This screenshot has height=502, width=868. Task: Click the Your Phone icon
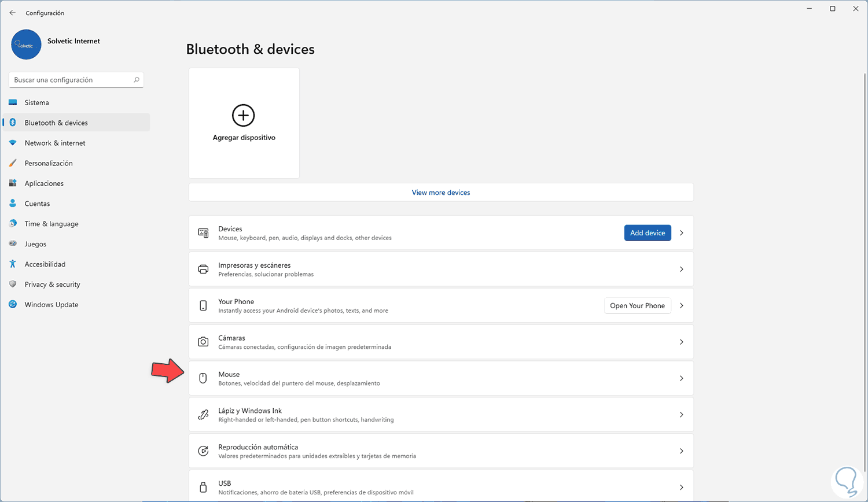tap(203, 306)
